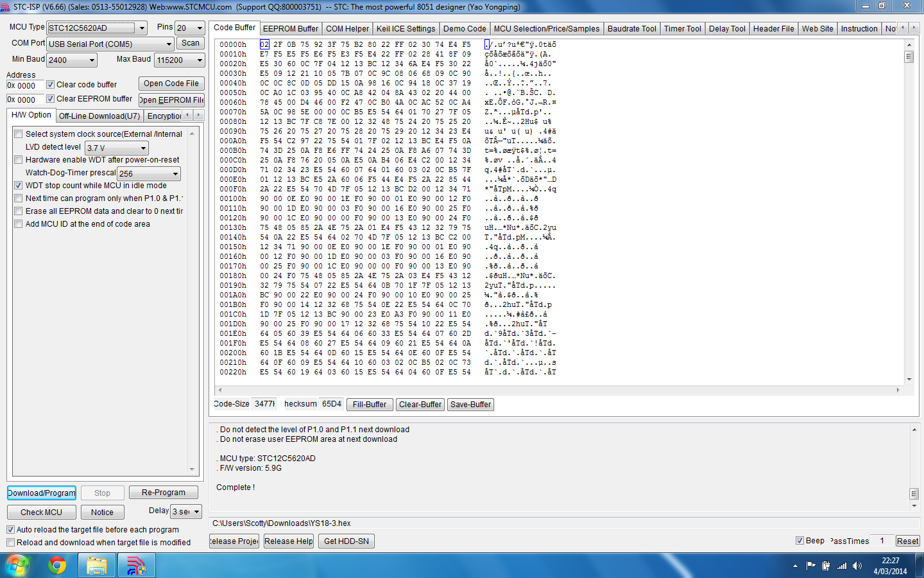Toggle the Beep checkbox

click(x=800, y=540)
